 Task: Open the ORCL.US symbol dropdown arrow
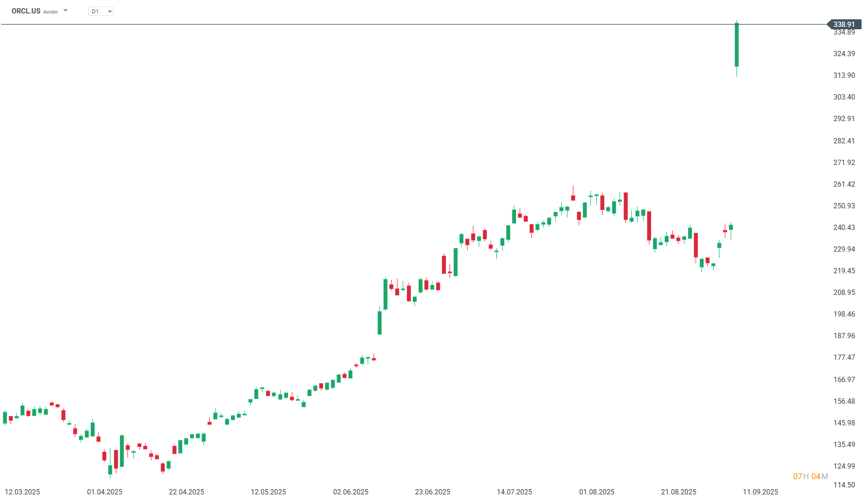pos(65,11)
